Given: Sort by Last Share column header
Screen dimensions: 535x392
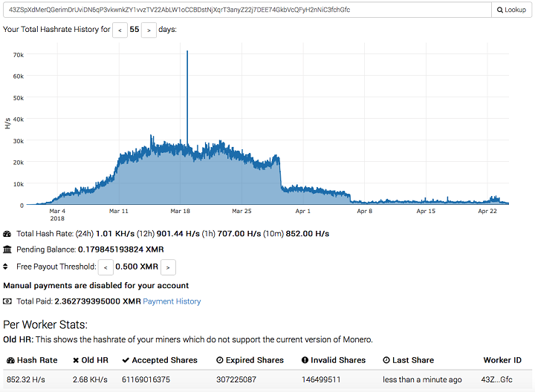Looking at the screenshot, I should pos(409,360).
